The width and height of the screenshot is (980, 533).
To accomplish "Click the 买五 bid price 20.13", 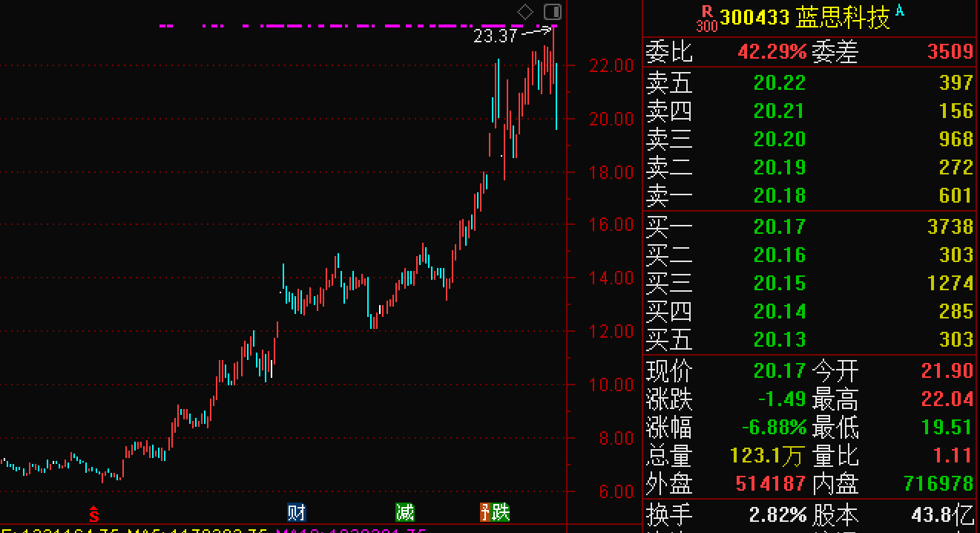I will (x=779, y=340).
